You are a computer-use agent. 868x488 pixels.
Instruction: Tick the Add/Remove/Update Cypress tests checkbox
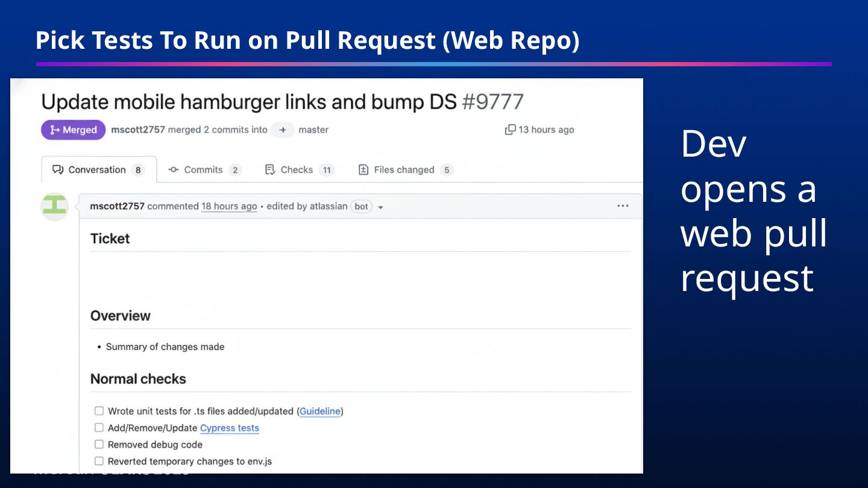99,428
